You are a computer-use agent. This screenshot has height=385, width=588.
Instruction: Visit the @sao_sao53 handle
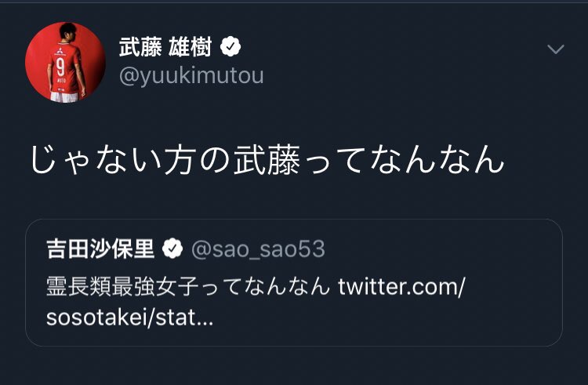(257, 249)
